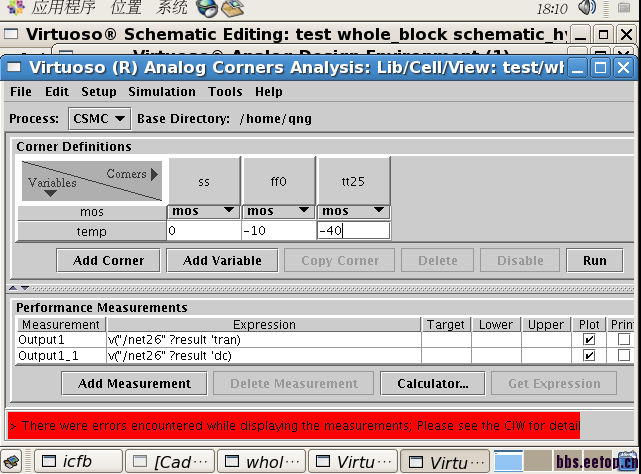
Task: Click temp field showing -40
Action: (354, 231)
